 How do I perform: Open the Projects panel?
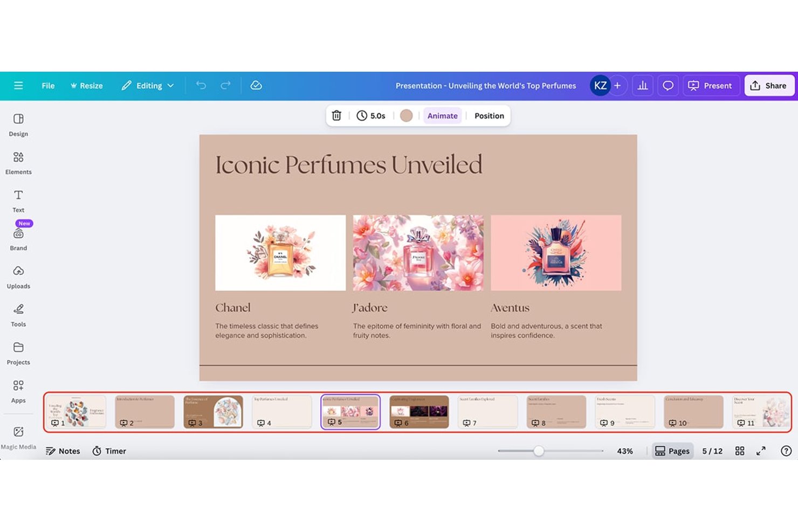(18, 354)
